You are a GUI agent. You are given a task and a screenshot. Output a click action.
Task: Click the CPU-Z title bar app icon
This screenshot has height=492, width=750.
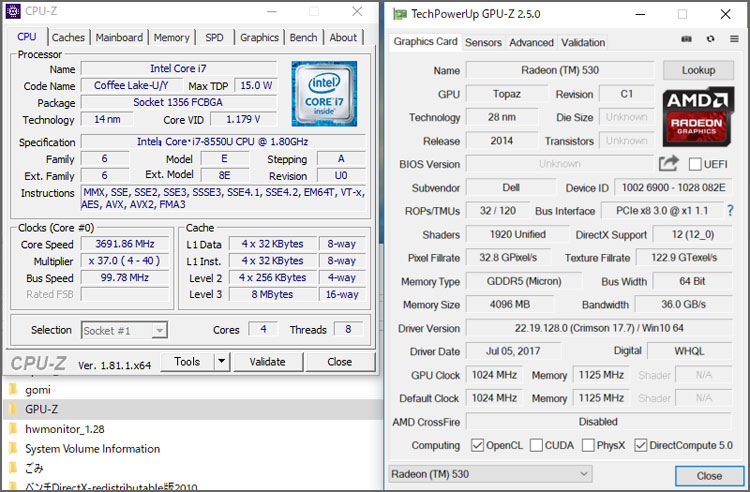tap(13, 11)
